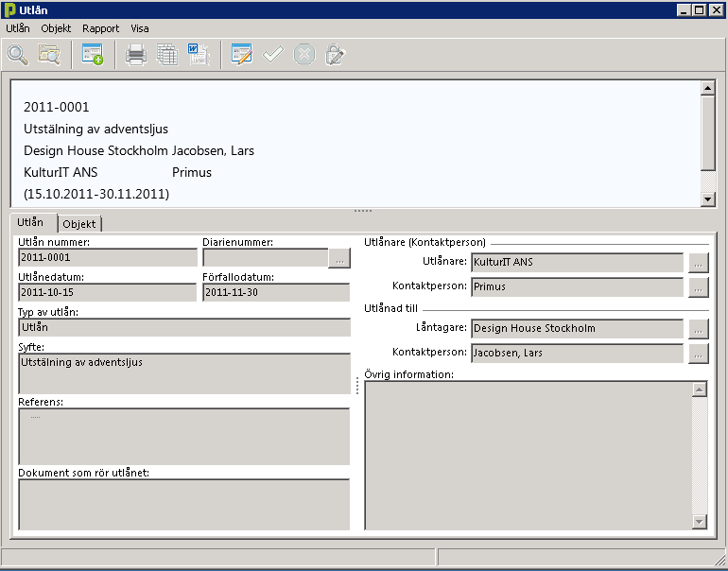Open the Utlån menu
This screenshot has height=571, width=728.
[18, 28]
